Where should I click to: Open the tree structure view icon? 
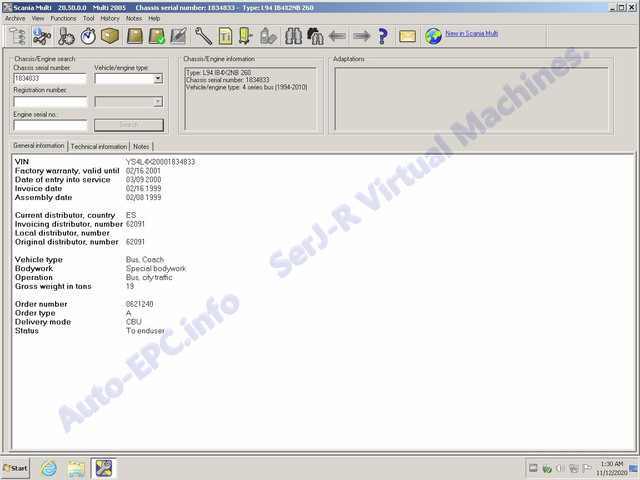(18, 36)
